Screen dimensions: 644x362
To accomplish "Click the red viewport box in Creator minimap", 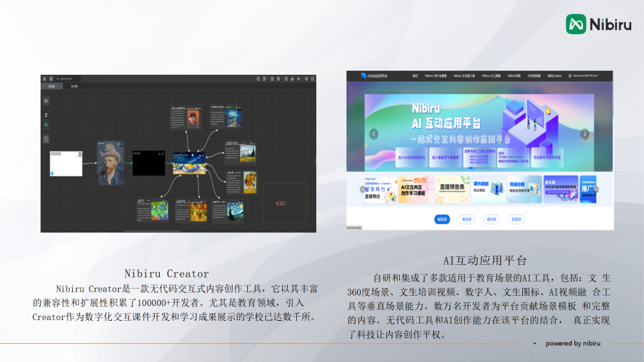I will [x=281, y=204].
